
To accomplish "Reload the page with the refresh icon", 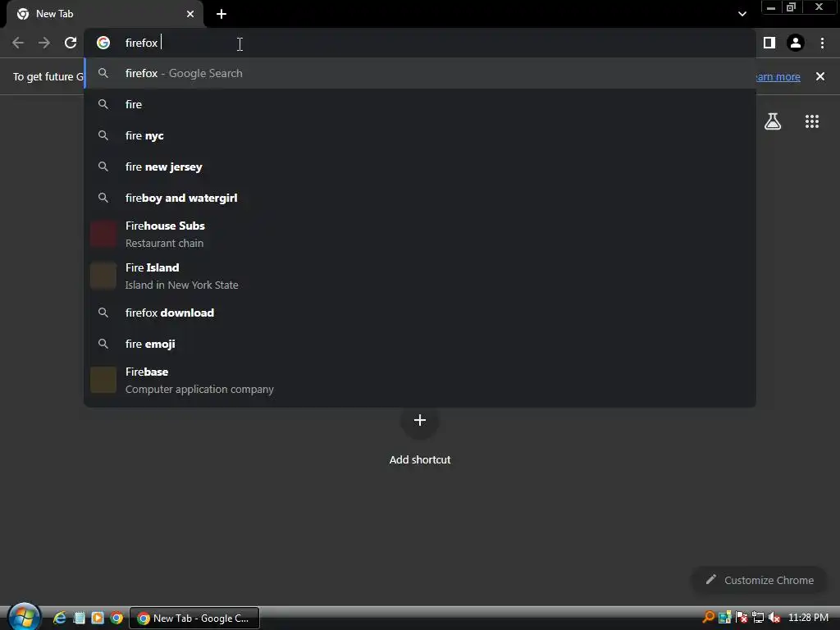I will pyautogui.click(x=71, y=43).
